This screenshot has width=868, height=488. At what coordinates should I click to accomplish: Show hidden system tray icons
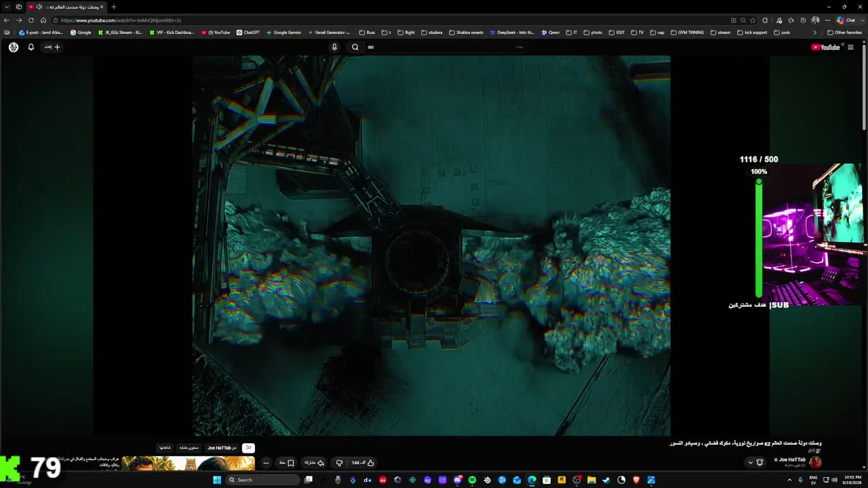(x=789, y=480)
